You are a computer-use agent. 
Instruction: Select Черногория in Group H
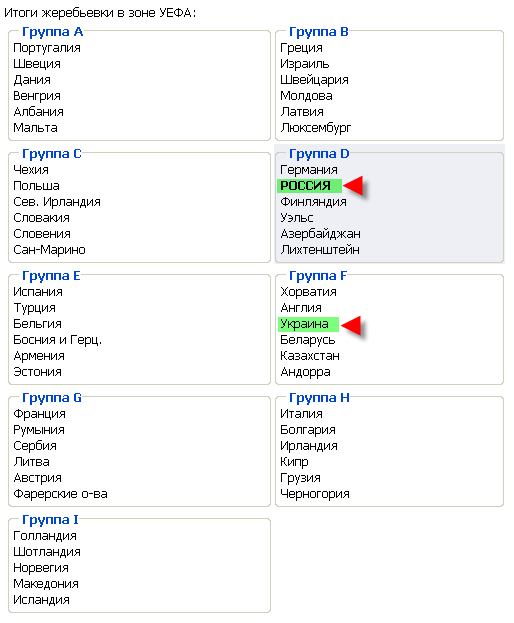pos(315,494)
